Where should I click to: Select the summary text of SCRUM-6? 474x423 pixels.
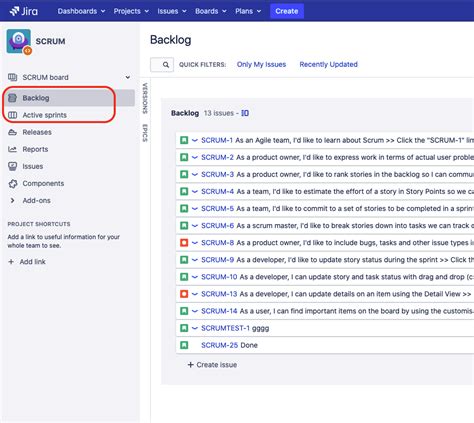355,226
